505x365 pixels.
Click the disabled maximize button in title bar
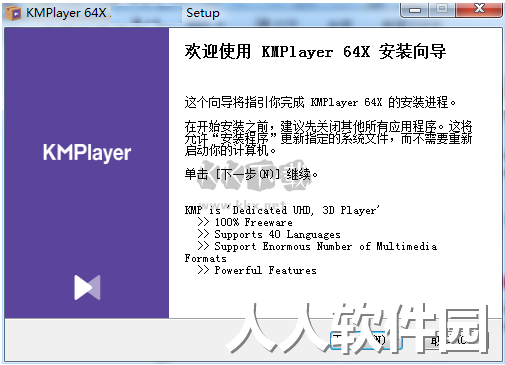tap(442, 10)
